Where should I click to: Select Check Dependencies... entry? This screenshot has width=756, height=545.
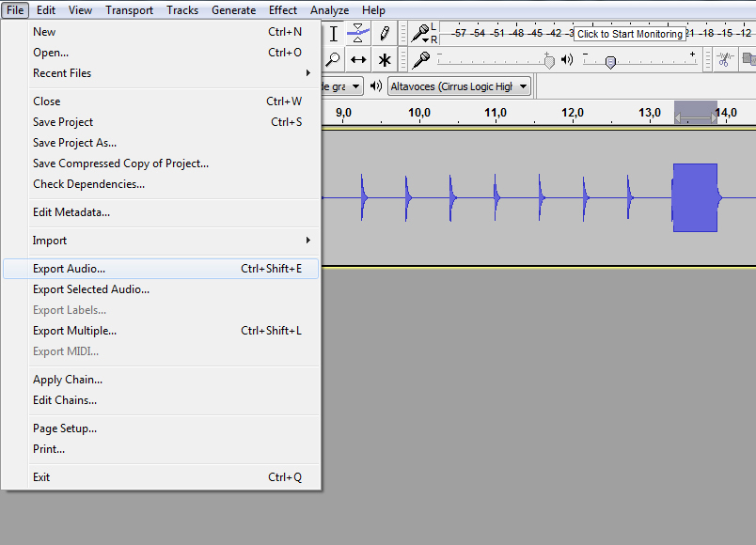coord(161,184)
